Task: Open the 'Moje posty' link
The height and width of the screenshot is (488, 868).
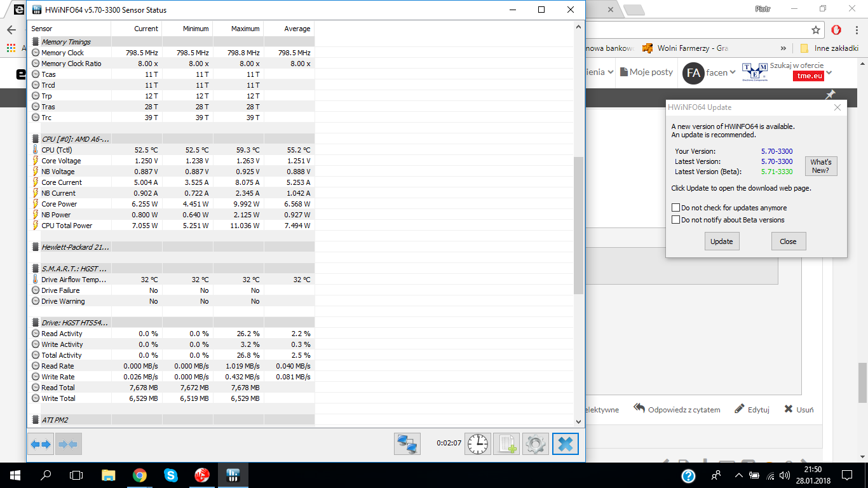Action: [646, 72]
